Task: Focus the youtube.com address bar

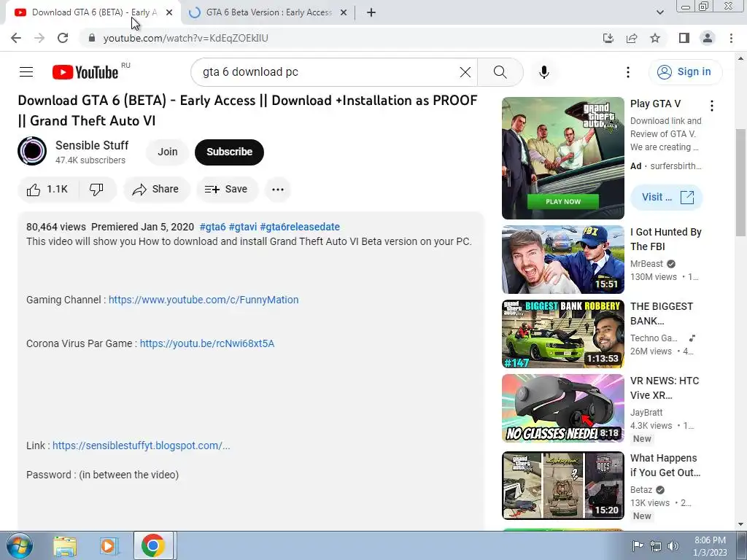Action: (186, 38)
